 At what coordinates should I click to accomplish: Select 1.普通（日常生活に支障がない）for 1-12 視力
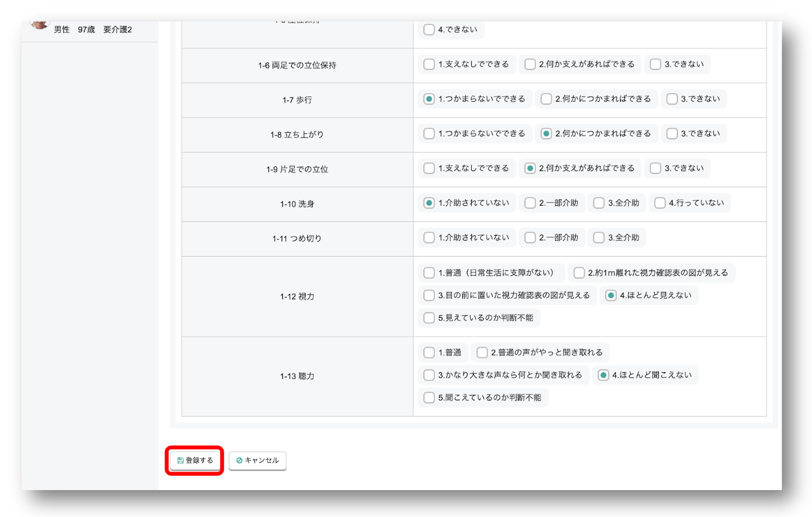click(429, 273)
